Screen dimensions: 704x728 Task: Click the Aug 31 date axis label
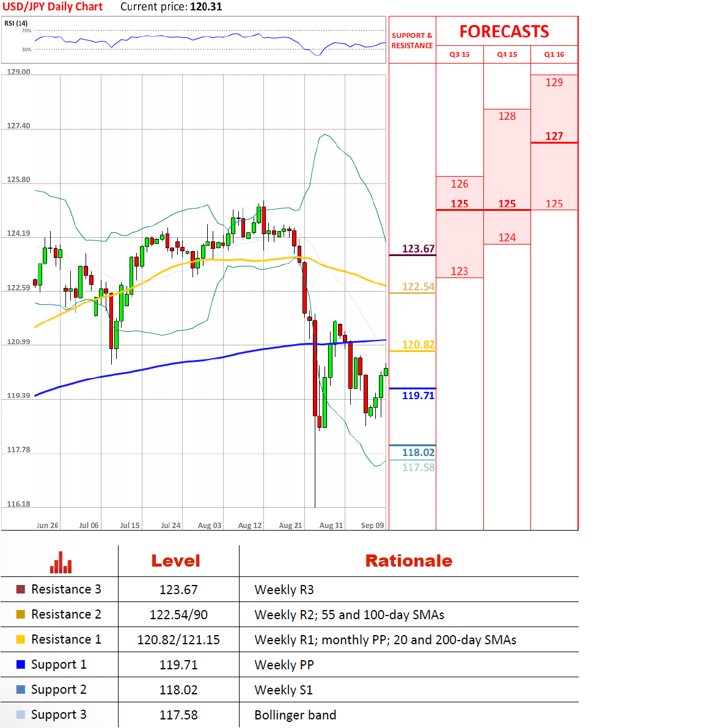tap(331, 526)
